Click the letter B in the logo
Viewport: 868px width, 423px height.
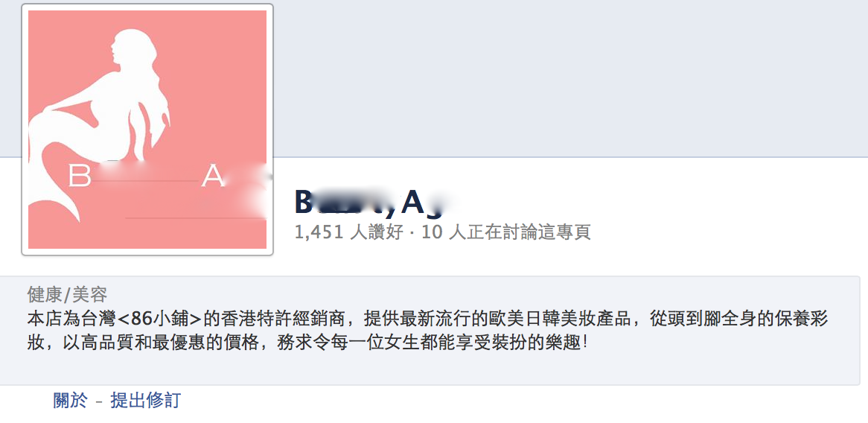80,176
